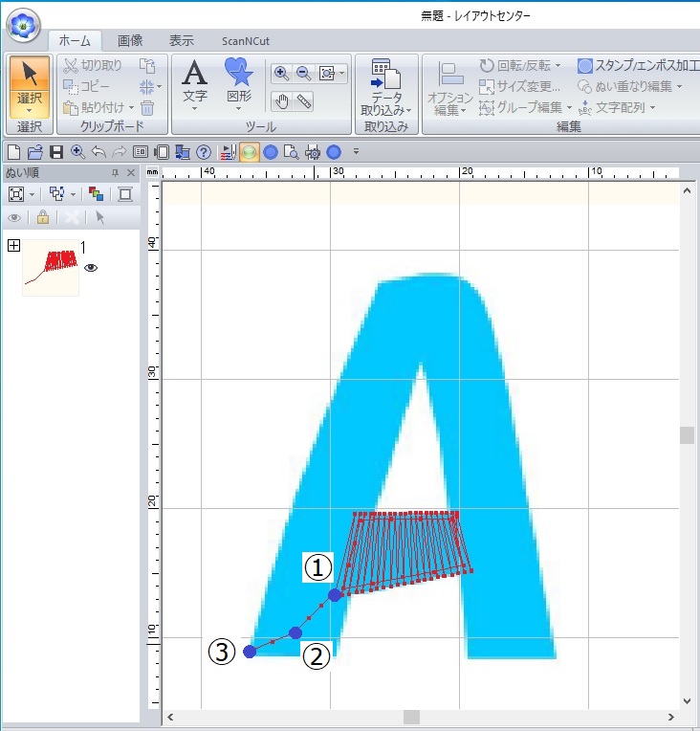Switch to the ホーム tab
Image resolution: width=700 pixels, height=731 pixels.
click(75, 41)
